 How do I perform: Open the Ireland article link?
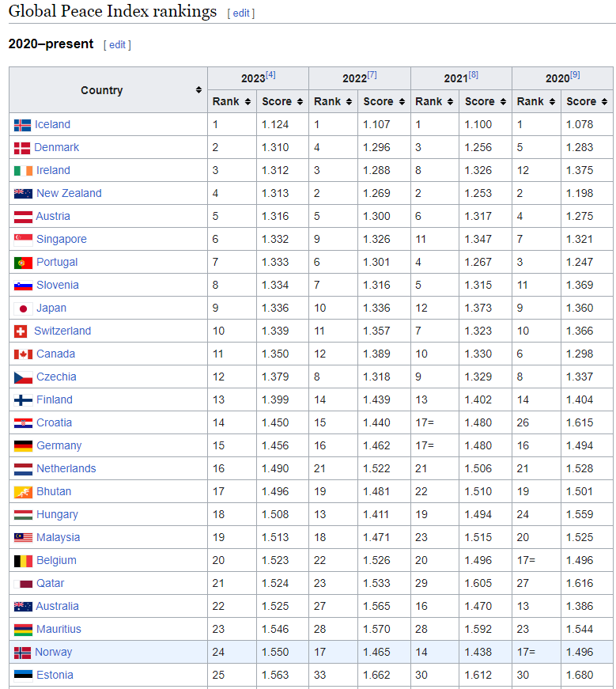53,170
